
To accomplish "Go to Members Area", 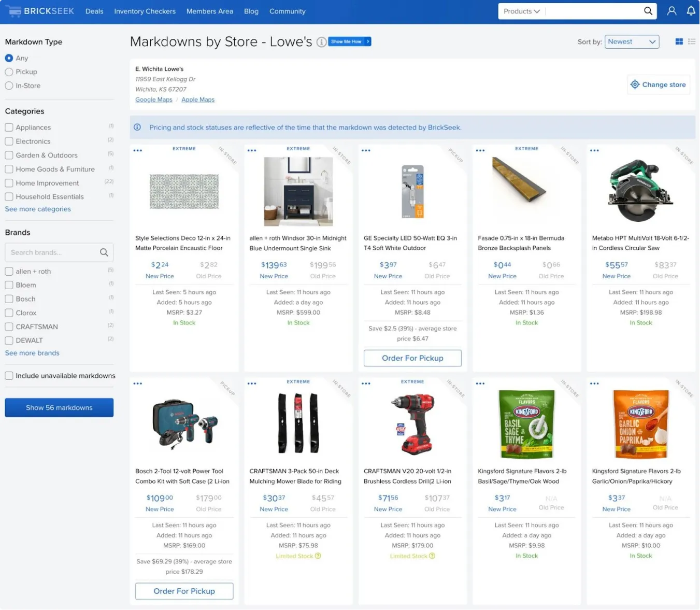I will click(210, 11).
